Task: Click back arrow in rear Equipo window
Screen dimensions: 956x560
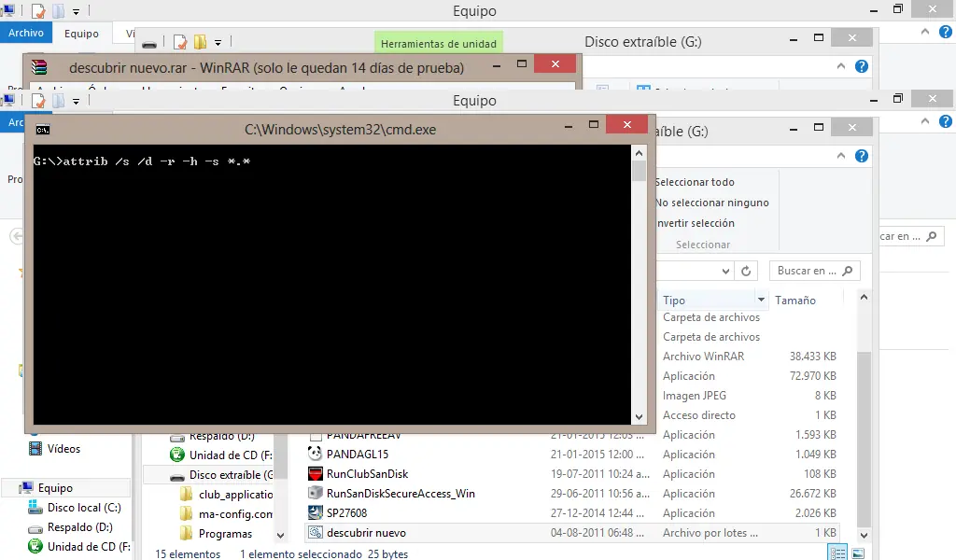Action: pos(17,236)
